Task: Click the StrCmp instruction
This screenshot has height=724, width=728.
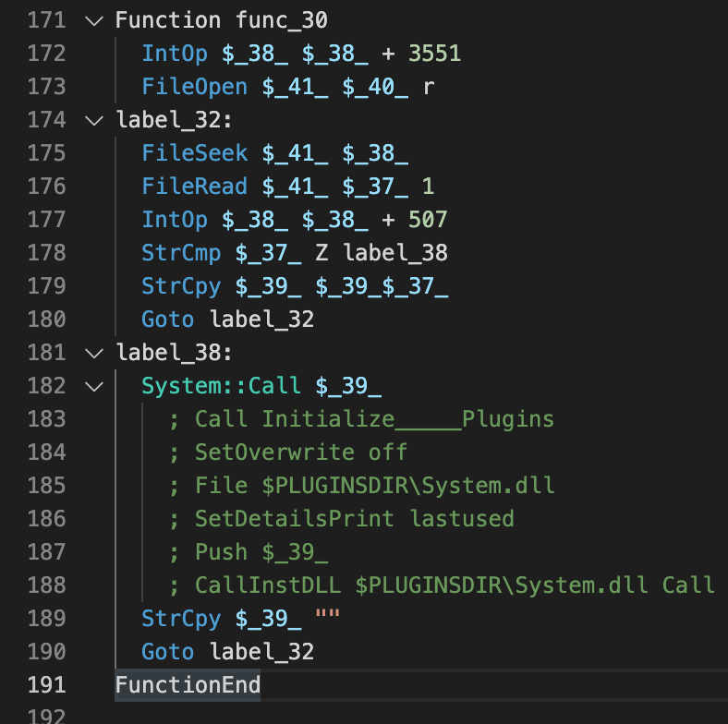Action: [x=181, y=253]
